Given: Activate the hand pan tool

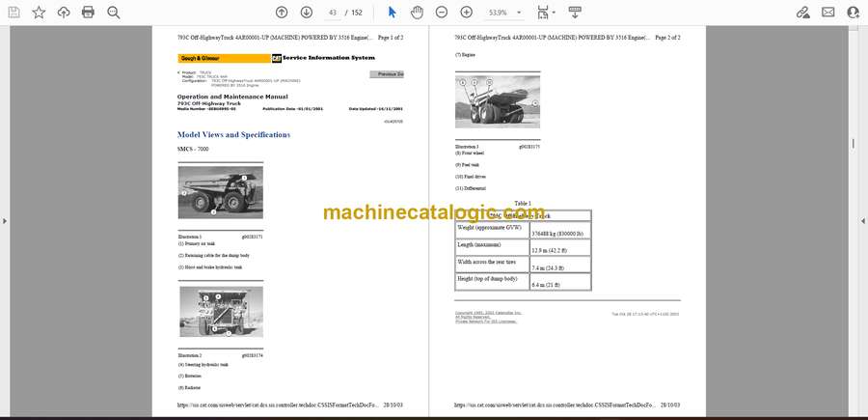Looking at the screenshot, I should point(417,13).
